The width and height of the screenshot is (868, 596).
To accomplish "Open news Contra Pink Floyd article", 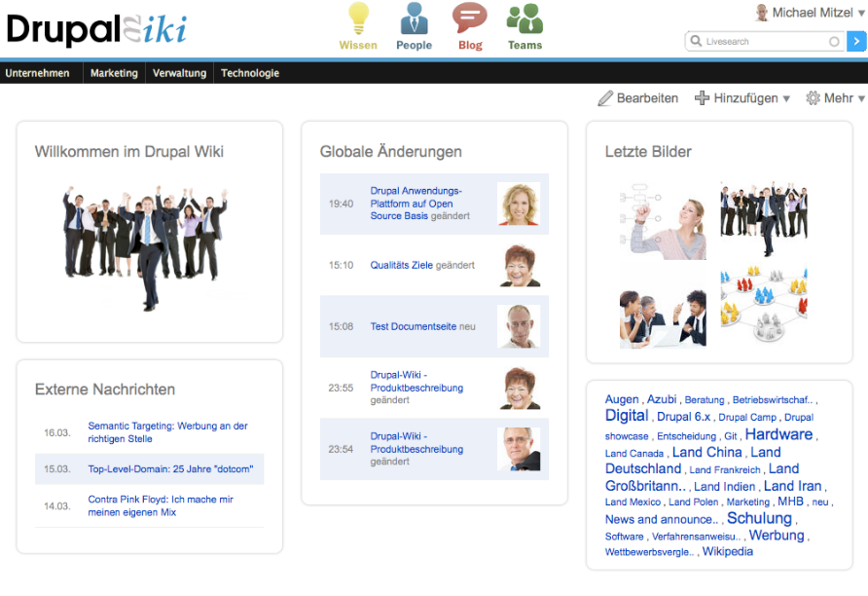I will coord(161,505).
